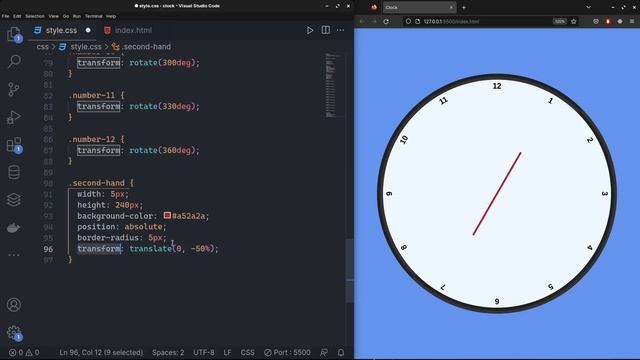Click the editor minimap

tap(334, 85)
